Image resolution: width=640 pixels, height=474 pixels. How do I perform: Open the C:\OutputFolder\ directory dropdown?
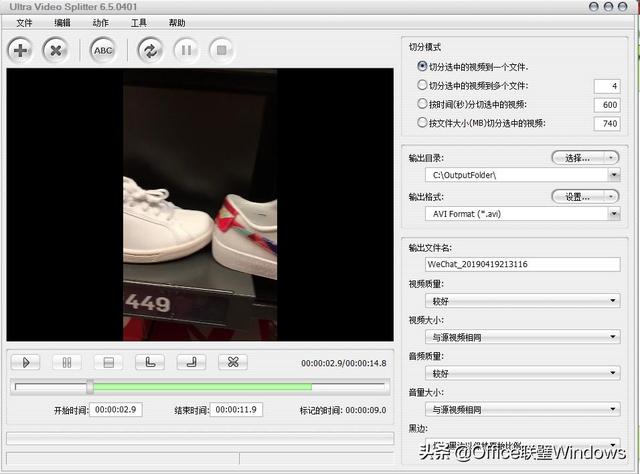click(x=612, y=175)
